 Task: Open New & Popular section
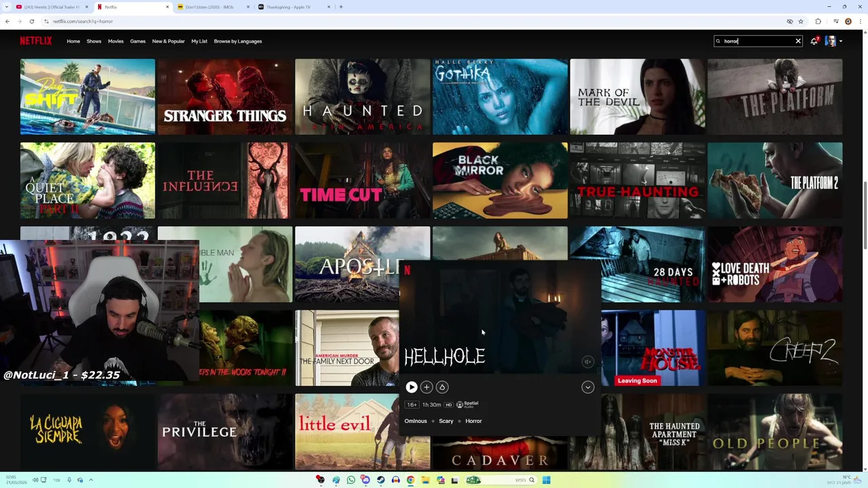168,41
